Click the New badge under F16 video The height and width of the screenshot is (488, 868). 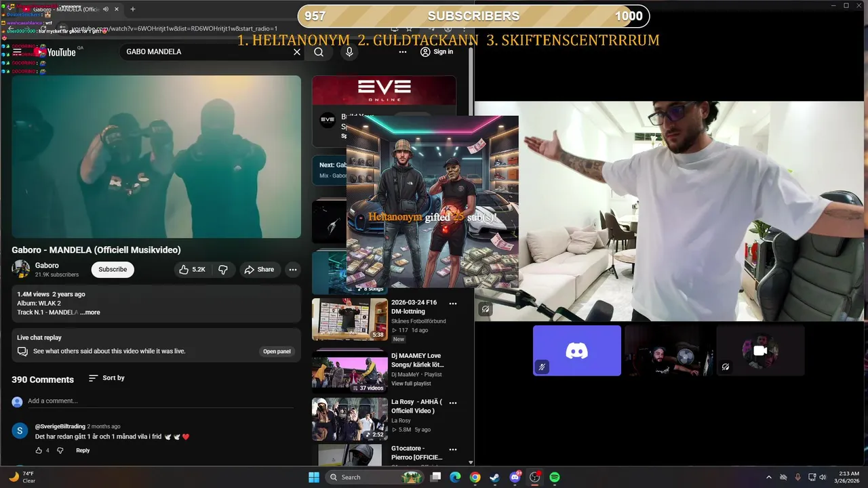tap(399, 340)
